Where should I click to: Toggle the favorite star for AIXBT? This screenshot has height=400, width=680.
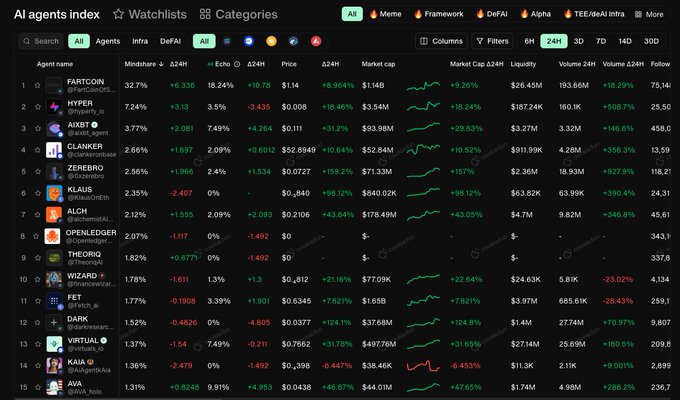click(x=37, y=129)
